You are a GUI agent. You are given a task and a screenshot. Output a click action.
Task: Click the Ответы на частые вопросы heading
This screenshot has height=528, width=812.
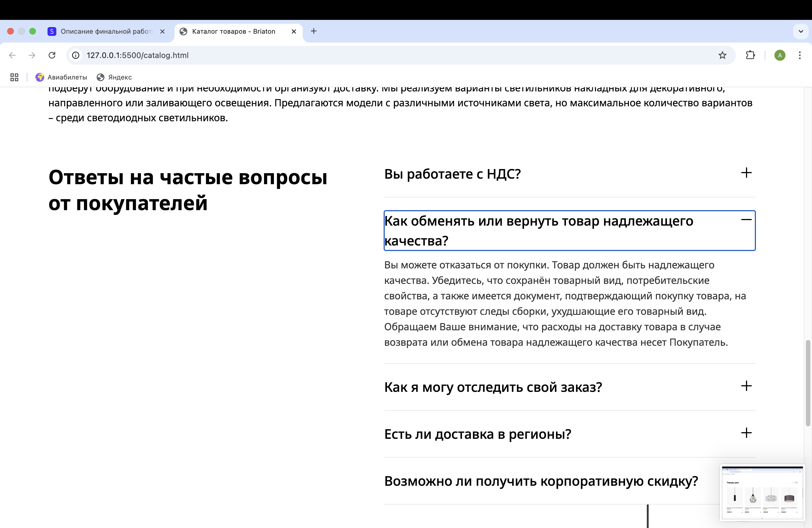point(188,190)
